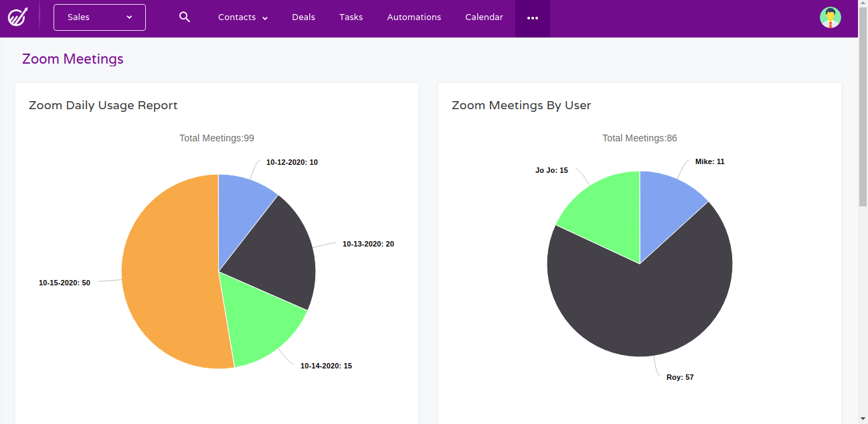
Task: Click the "Mike: 11" label
Action: 710,161
